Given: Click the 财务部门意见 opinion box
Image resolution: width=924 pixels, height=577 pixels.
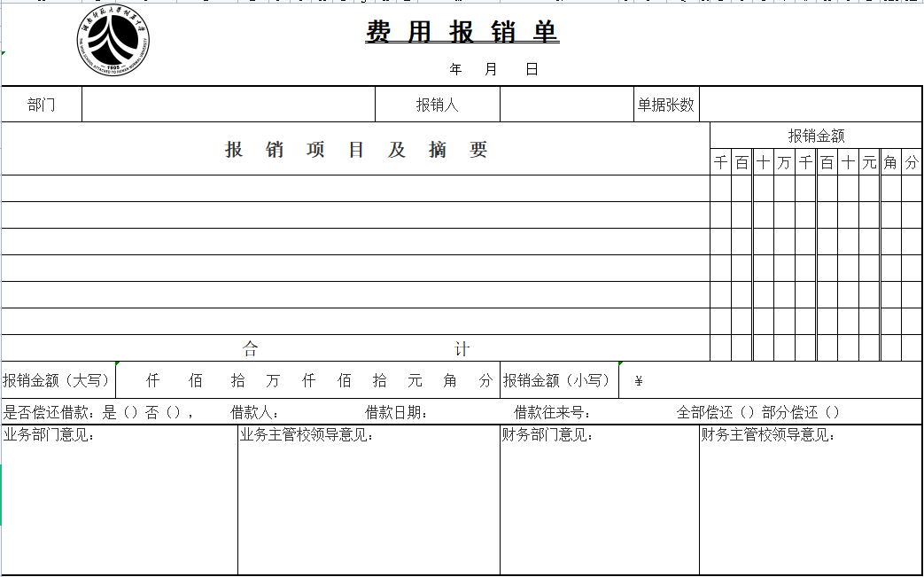Looking at the screenshot, I should click(600, 501).
